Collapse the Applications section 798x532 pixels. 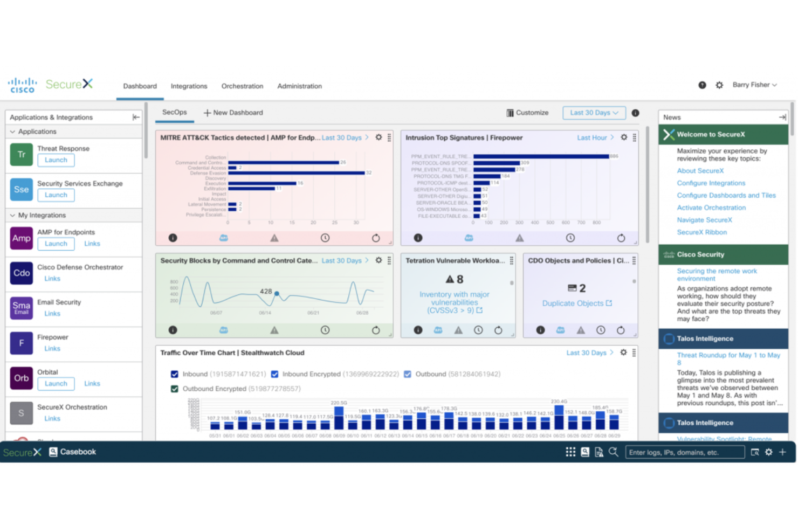[11, 132]
